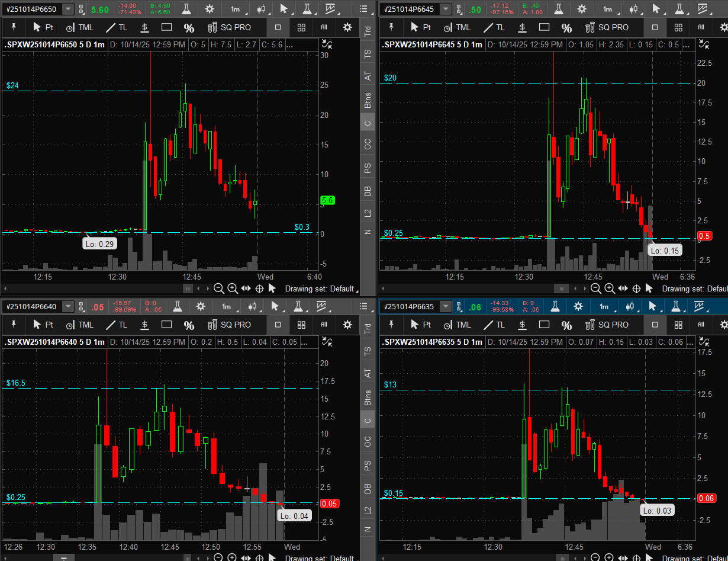Select the price level tool in P6635 toolbar

tap(522, 325)
